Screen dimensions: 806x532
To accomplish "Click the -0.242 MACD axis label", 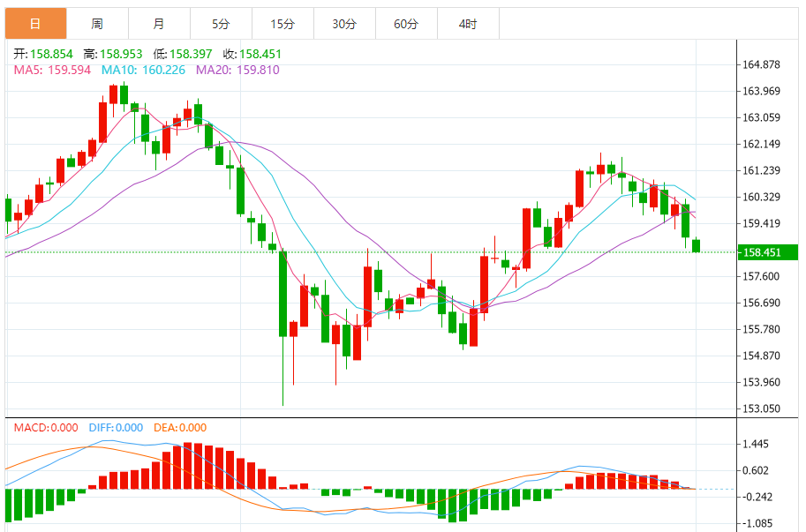I will (756, 497).
